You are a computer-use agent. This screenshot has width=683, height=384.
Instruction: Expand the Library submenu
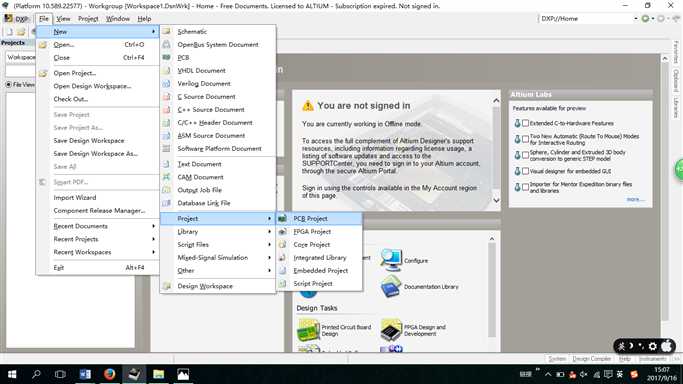[x=218, y=232]
